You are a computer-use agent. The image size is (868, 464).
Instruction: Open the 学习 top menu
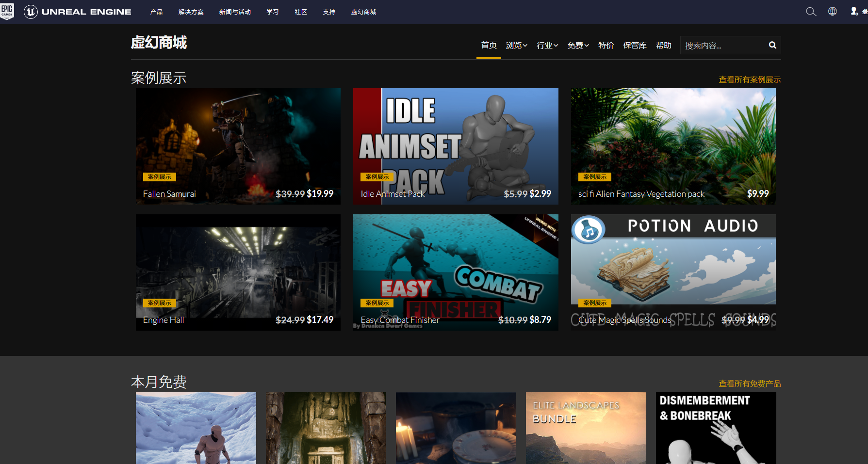tap(273, 12)
